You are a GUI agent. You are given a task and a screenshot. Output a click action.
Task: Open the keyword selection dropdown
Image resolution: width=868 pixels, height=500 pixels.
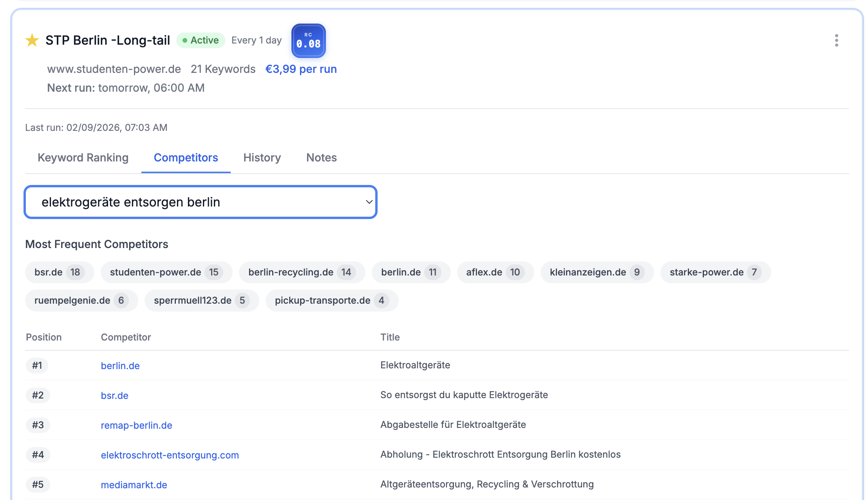click(x=201, y=202)
